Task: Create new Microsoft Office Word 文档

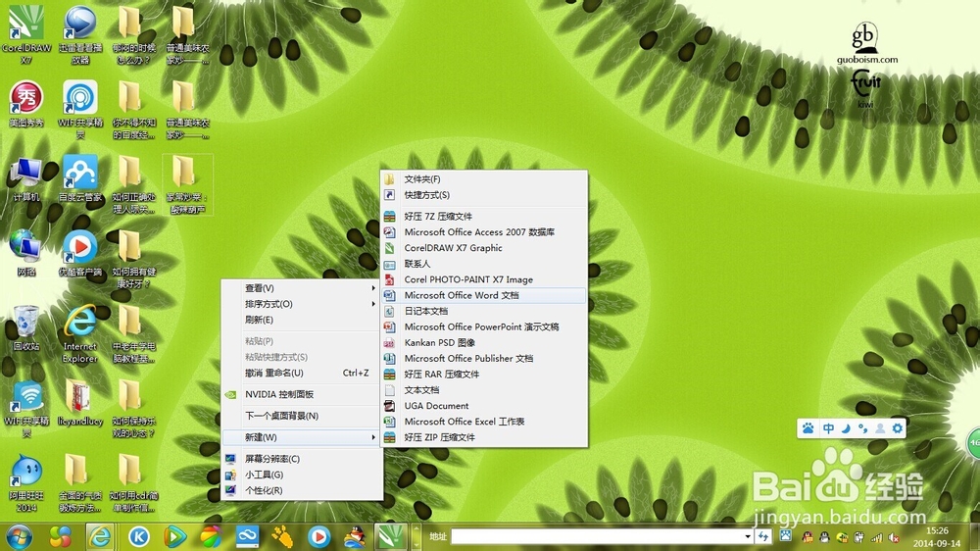Action: point(484,295)
